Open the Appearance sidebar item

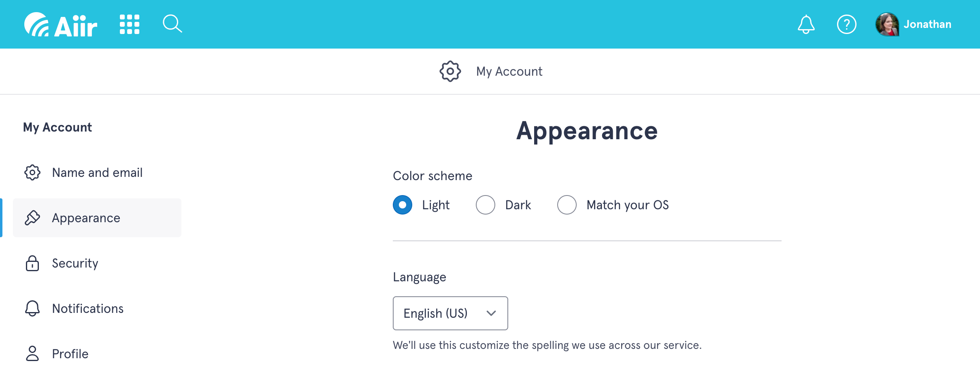(86, 218)
